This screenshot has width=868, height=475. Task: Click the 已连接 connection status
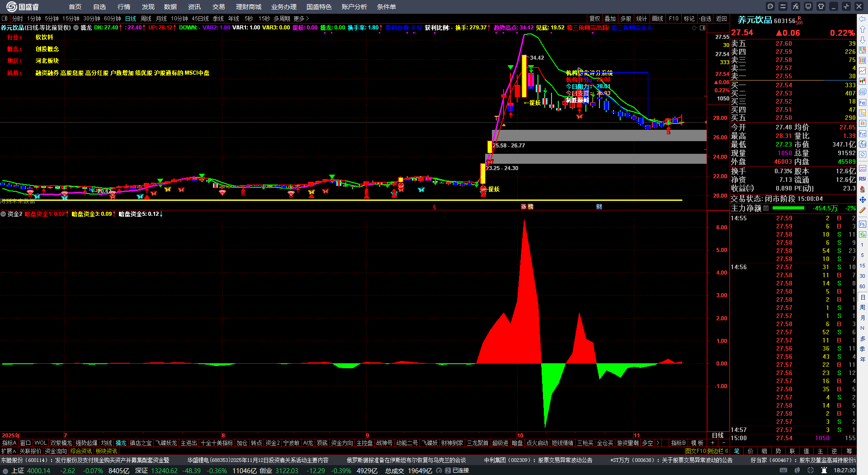tap(461, 470)
